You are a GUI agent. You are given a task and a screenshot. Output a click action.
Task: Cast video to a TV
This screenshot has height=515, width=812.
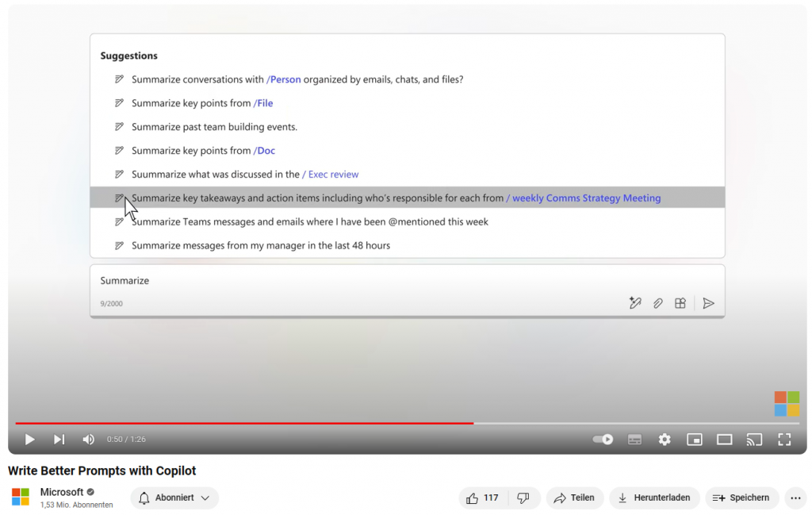(x=754, y=440)
